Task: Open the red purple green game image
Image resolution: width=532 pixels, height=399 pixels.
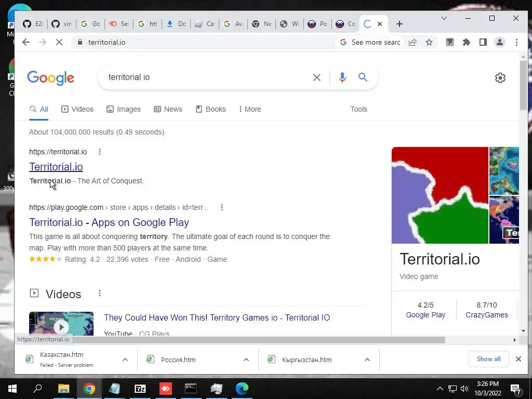Action: [440, 195]
